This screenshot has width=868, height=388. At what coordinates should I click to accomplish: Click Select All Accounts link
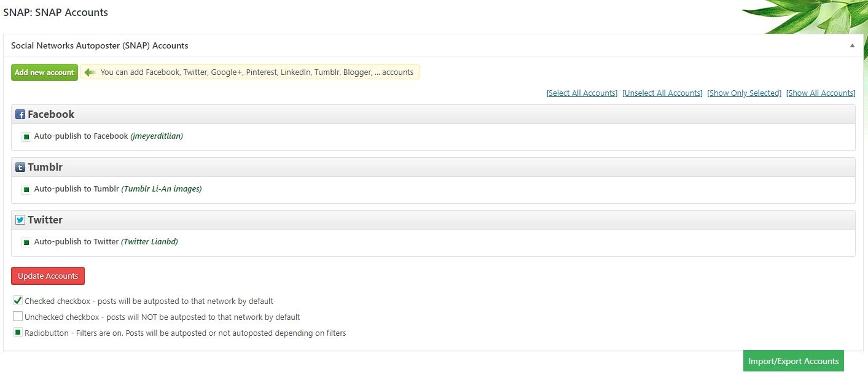point(582,93)
